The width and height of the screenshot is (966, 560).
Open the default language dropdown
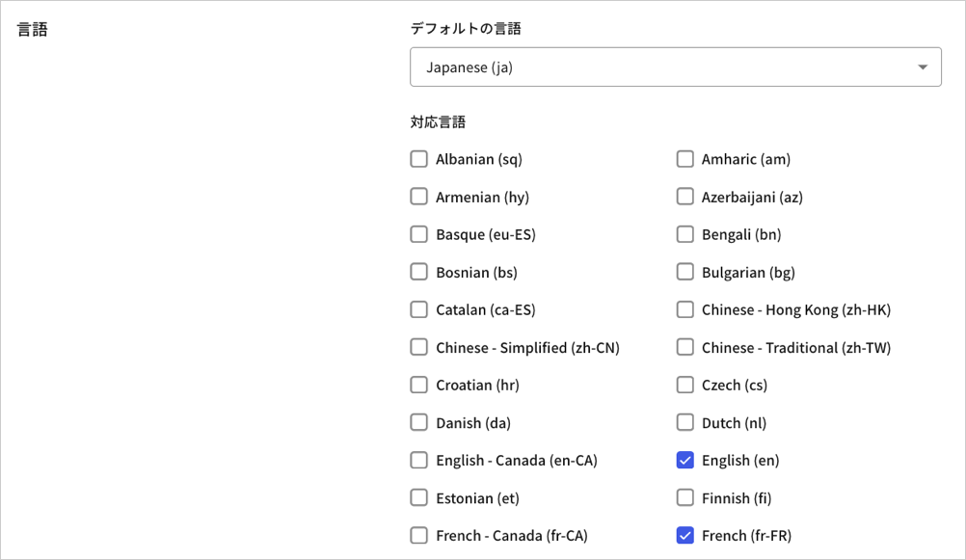675,67
